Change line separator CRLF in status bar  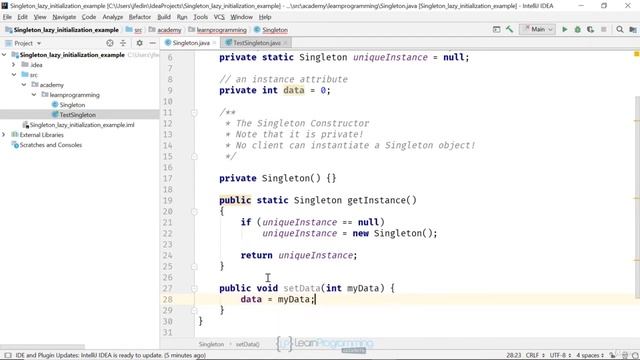535,355
